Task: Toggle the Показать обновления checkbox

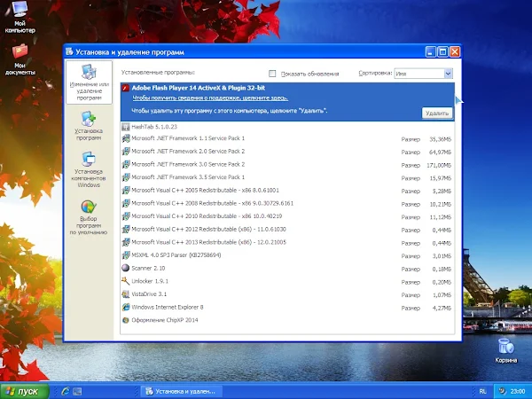Action: coord(272,74)
